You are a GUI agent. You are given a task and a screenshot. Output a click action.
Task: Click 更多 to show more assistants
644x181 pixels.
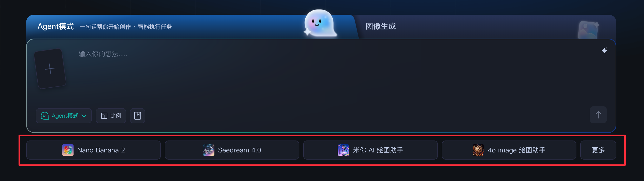click(x=598, y=150)
